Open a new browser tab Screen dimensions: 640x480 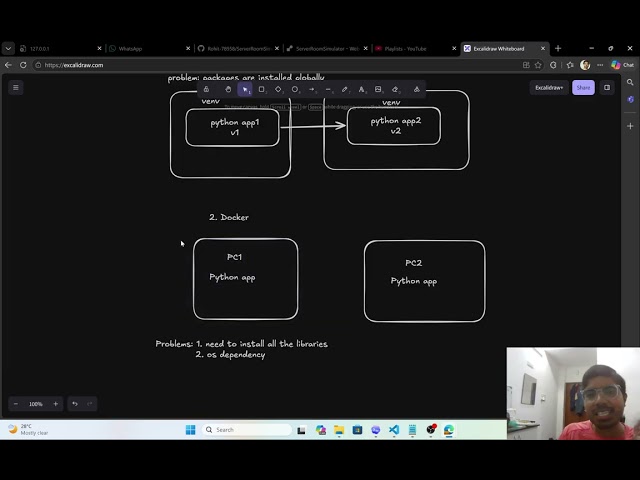558,49
